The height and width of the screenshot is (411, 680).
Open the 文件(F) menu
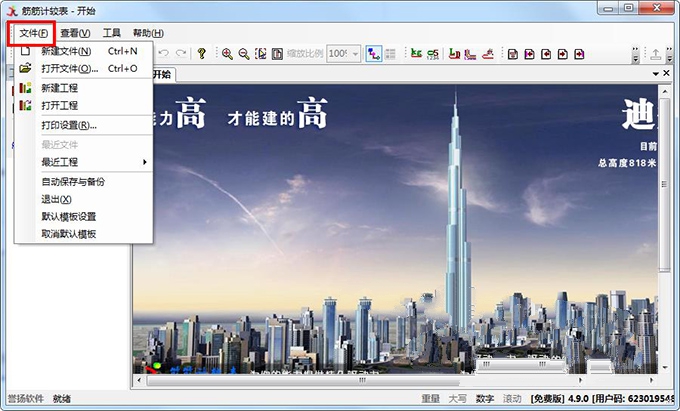click(33, 33)
